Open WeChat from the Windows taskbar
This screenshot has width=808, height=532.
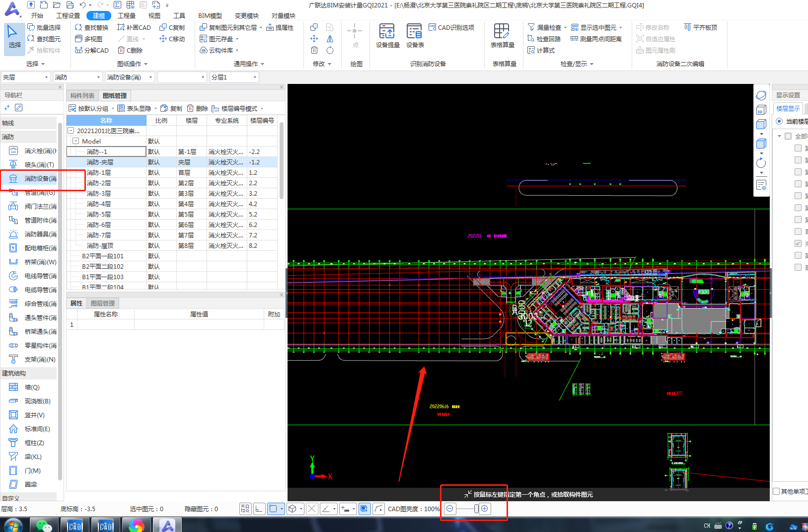click(x=45, y=525)
